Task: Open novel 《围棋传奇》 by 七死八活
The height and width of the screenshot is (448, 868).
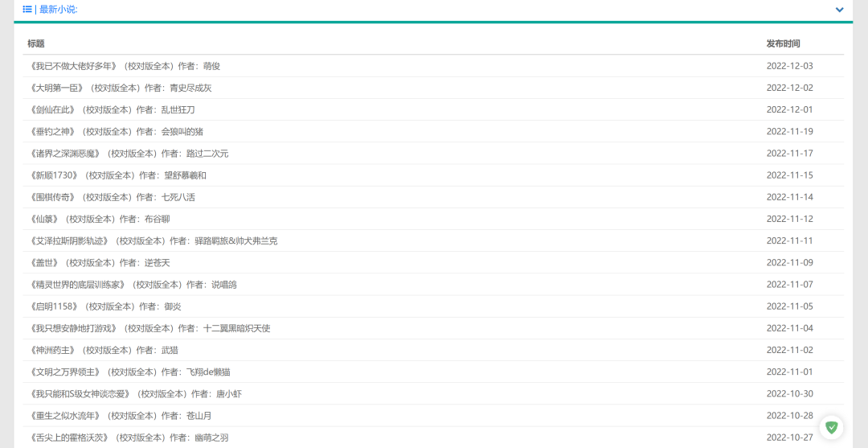Action: tap(111, 197)
